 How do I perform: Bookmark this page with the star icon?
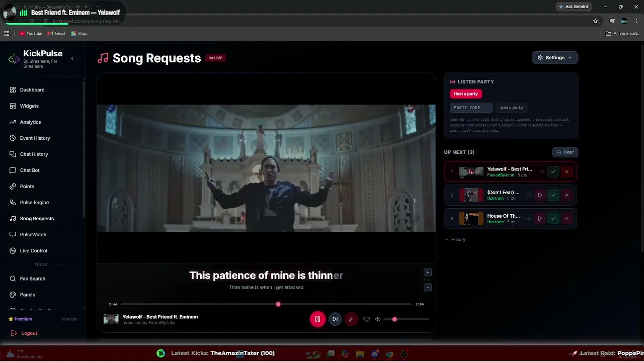pos(595,21)
